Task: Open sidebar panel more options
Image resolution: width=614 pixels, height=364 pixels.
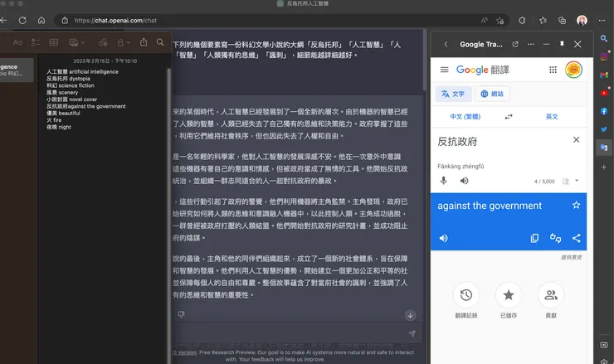Action: 530,44
